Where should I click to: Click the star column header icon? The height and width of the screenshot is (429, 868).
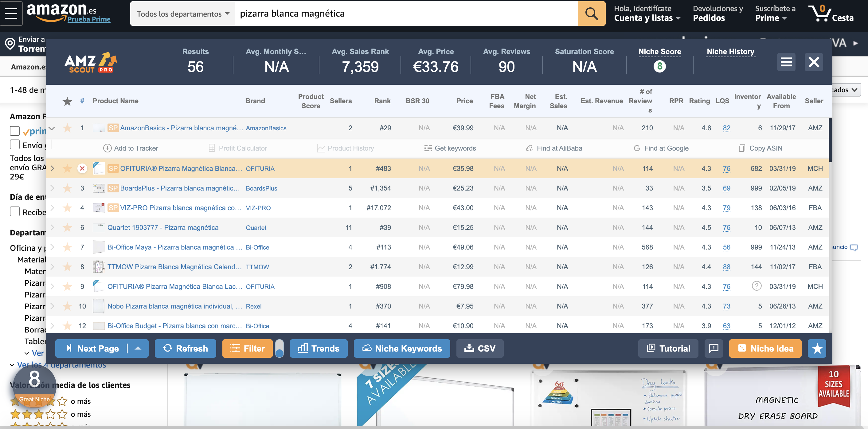67,101
